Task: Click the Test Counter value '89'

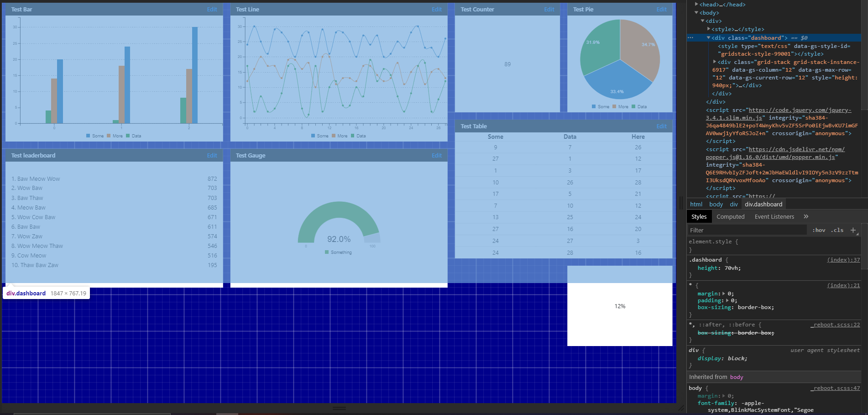Action: click(x=507, y=64)
